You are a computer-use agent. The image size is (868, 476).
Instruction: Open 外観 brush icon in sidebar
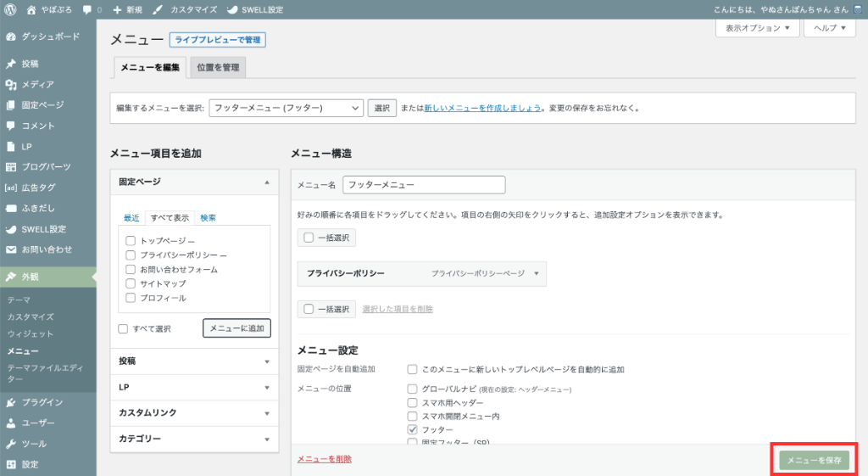11,277
